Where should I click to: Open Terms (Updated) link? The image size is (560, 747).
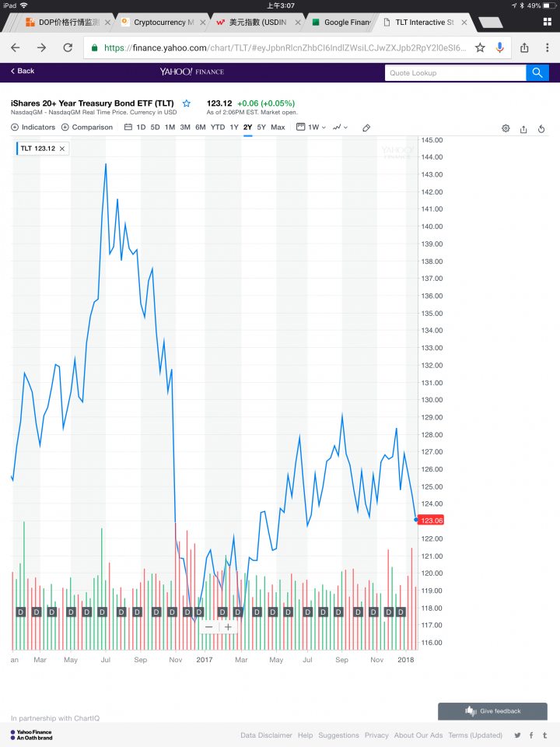coord(475,735)
